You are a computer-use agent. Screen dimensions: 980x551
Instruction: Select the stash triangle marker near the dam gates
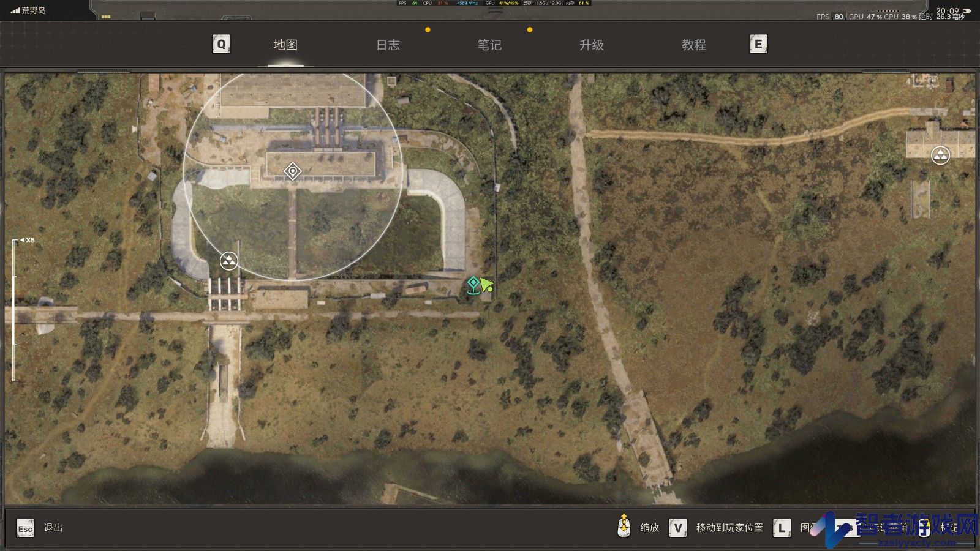[x=229, y=261]
